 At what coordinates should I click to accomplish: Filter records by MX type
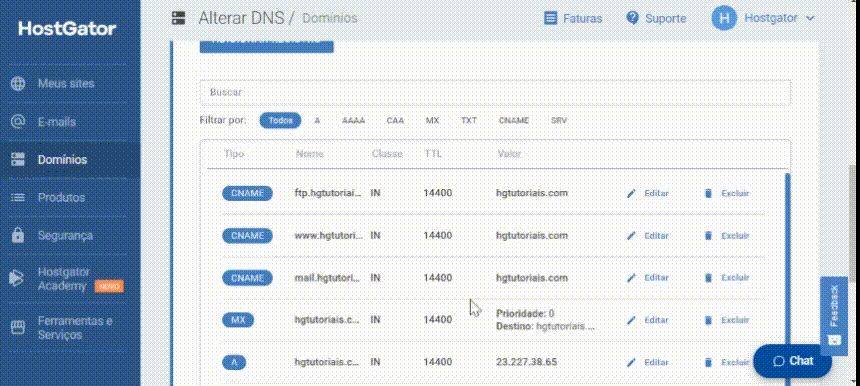(432, 121)
